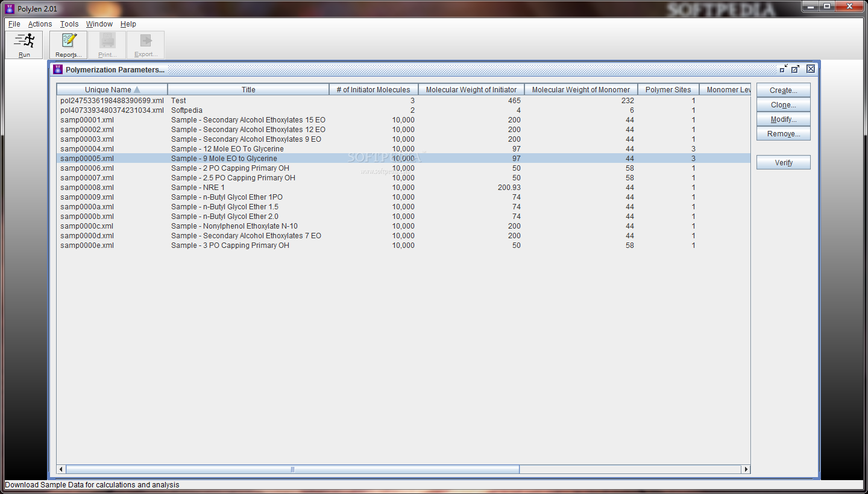Close the Polymerization Parameters internal window
This screenshot has width=868, height=494.
tap(811, 69)
